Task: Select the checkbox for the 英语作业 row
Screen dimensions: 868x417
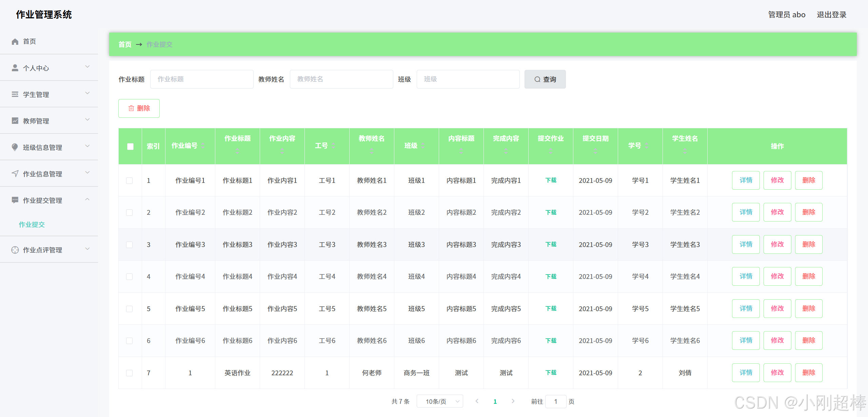Action: pyautogui.click(x=129, y=373)
